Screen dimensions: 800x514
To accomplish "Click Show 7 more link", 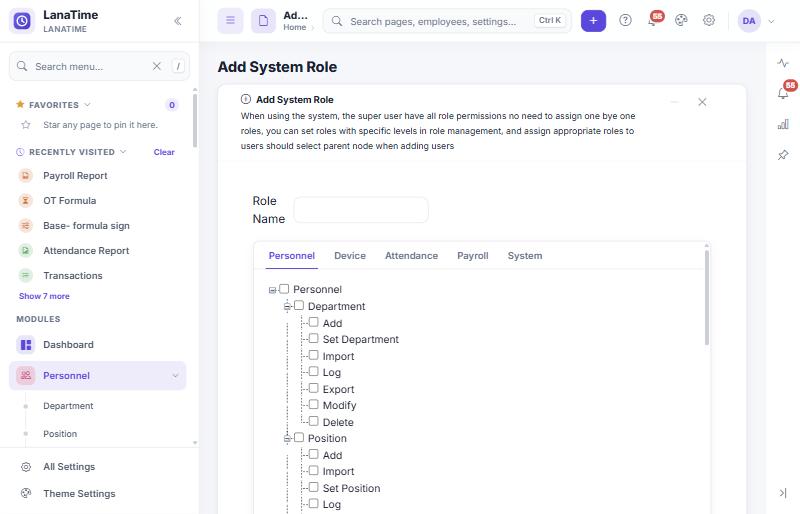I will click(x=44, y=296).
